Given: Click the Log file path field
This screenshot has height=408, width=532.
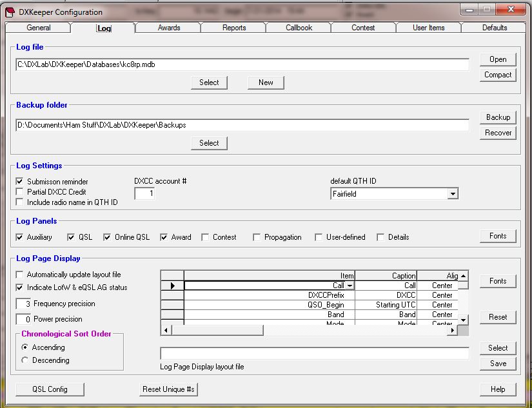Looking at the screenshot, I should point(242,64).
